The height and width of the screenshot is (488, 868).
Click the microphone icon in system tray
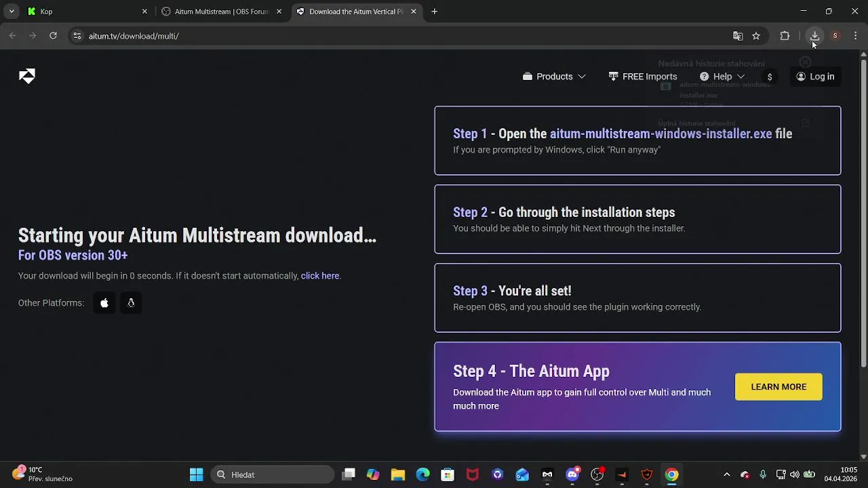tap(763, 474)
